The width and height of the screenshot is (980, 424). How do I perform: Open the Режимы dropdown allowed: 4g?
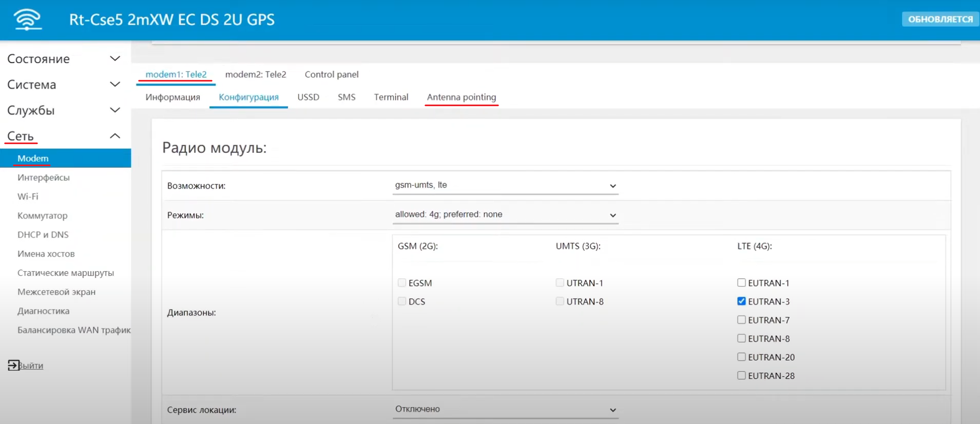tap(505, 215)
